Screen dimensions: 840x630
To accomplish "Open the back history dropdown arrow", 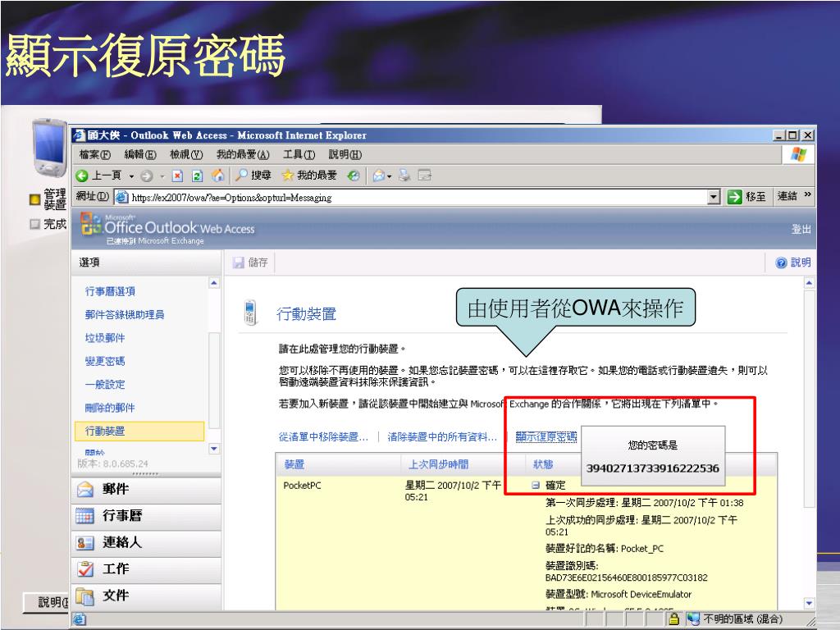I will [x=131, y=176].
